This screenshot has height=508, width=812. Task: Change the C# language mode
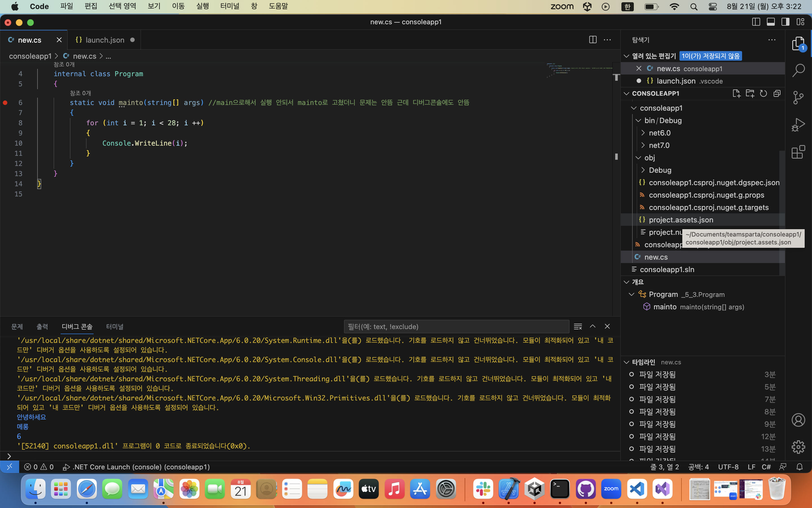pos(766,467)
